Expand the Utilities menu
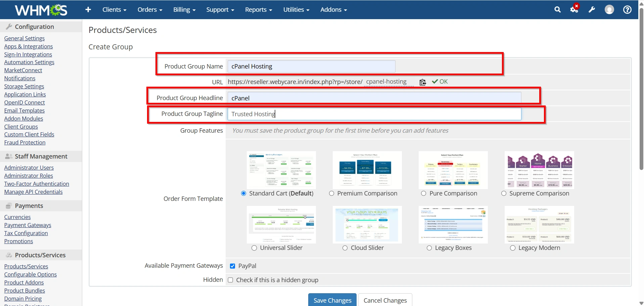644x306 pixels. (296, 10)
